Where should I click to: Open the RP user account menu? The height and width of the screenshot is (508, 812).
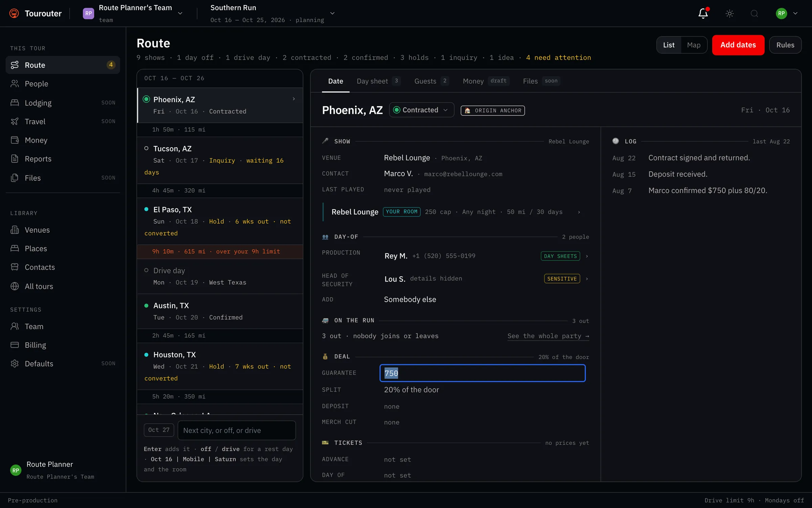click(x=787, y=13)
